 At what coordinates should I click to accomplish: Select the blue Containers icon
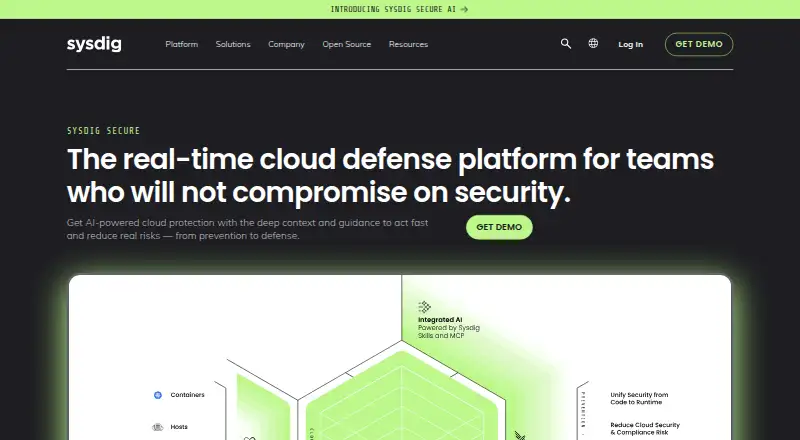(x=158, y=395)
